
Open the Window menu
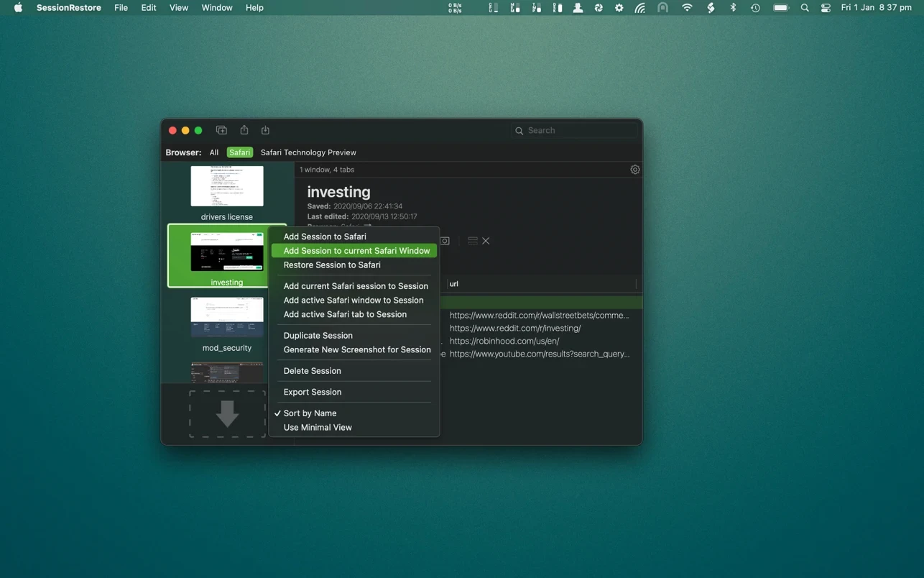216,8
